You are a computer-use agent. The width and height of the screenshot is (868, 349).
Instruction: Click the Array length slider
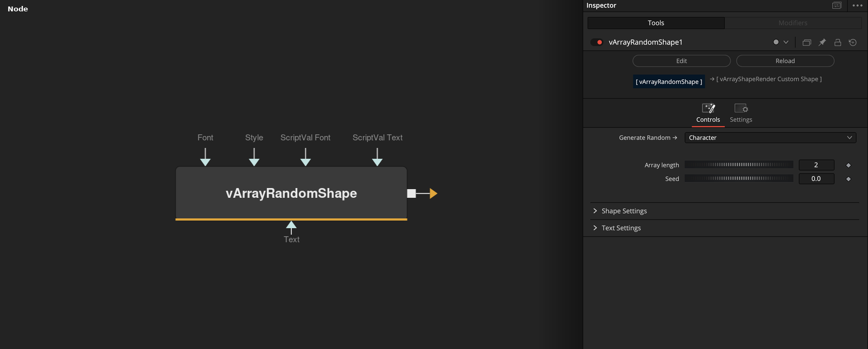coord(739,165)
